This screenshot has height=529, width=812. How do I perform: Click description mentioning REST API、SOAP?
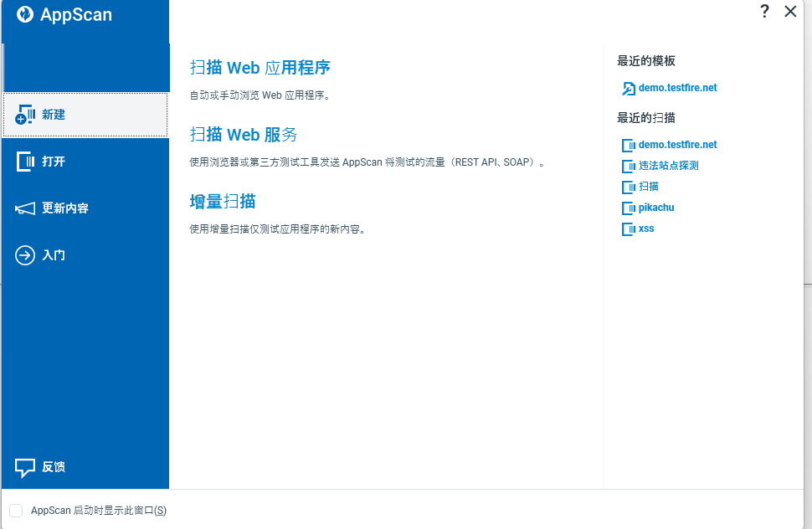(367, 162)
